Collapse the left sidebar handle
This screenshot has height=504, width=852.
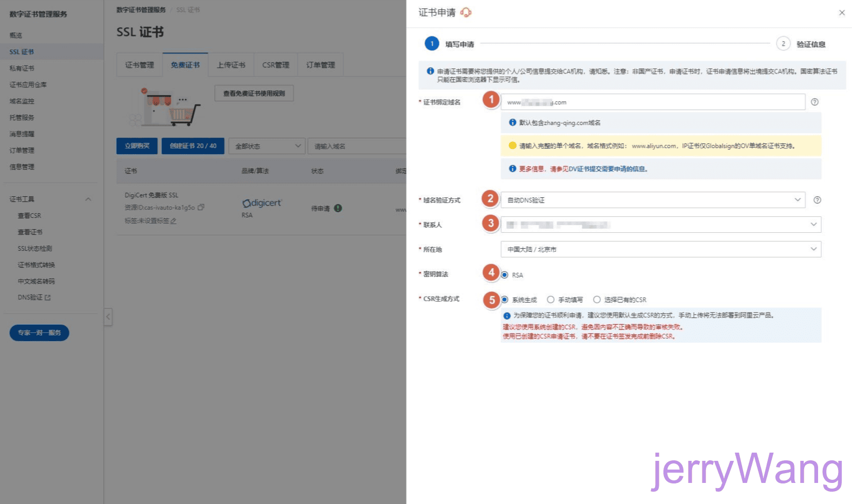click(x=108, y=317)
